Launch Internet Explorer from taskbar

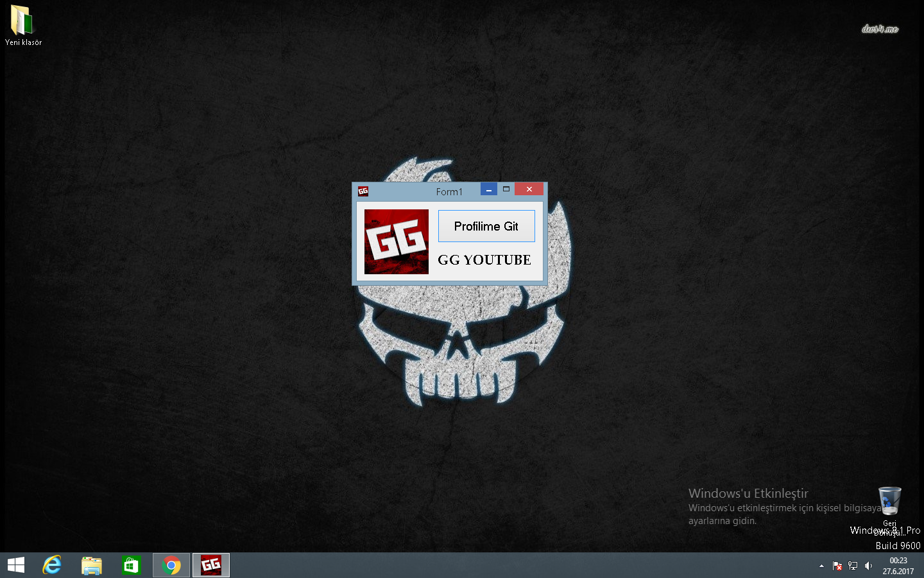[52, 565]
